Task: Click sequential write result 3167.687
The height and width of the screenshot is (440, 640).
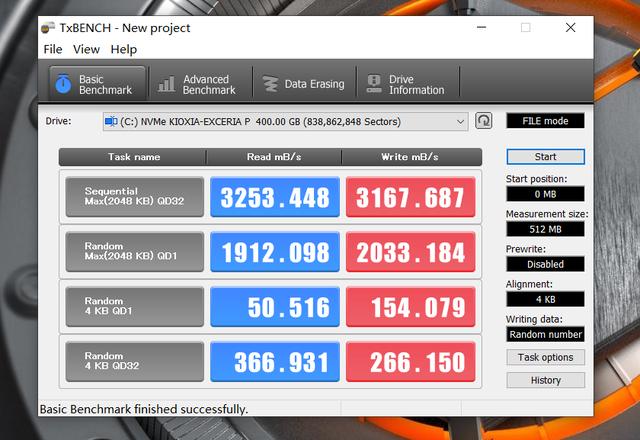Action: [410, 197]
